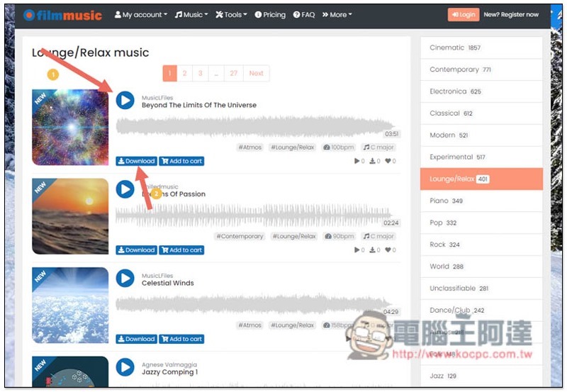This screenshot has height=392, width=567.
Task: Expand the More menu
Action: pos(337,15)
